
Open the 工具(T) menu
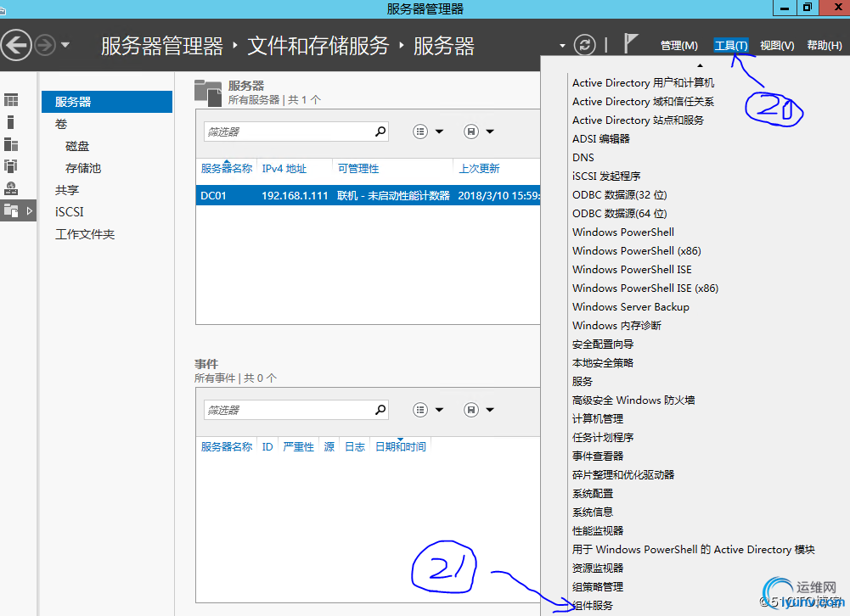point(731,46)
